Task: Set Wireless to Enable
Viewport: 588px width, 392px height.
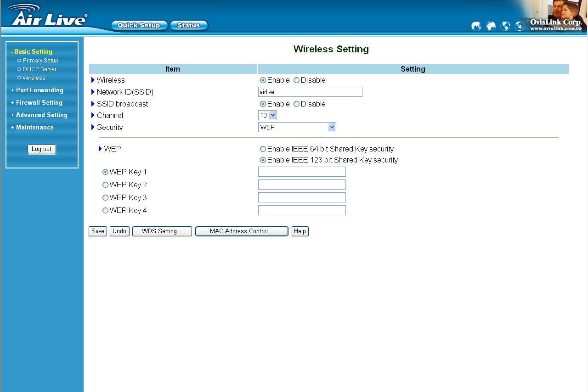Action: point(263,80)
